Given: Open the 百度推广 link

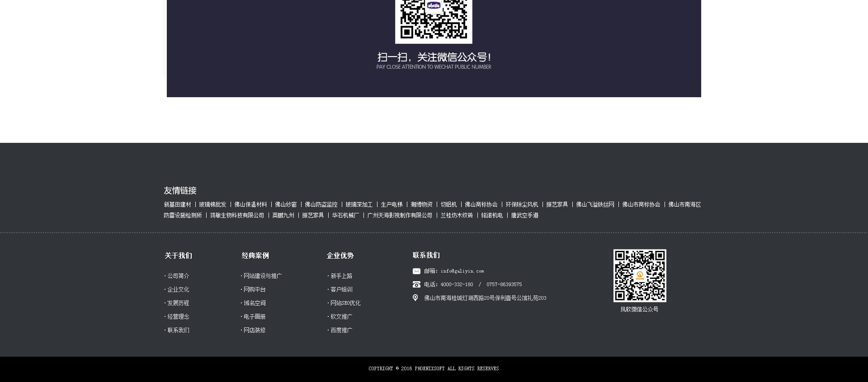Looking at the screenshot, I should pyautogui.click(x=341, y=330).
